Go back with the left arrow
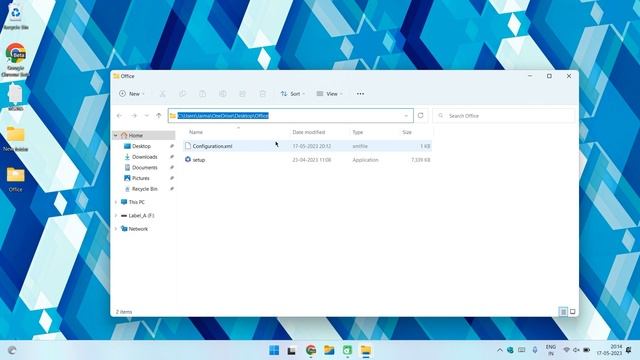The image size is (640, 360). tap(120, 116)
